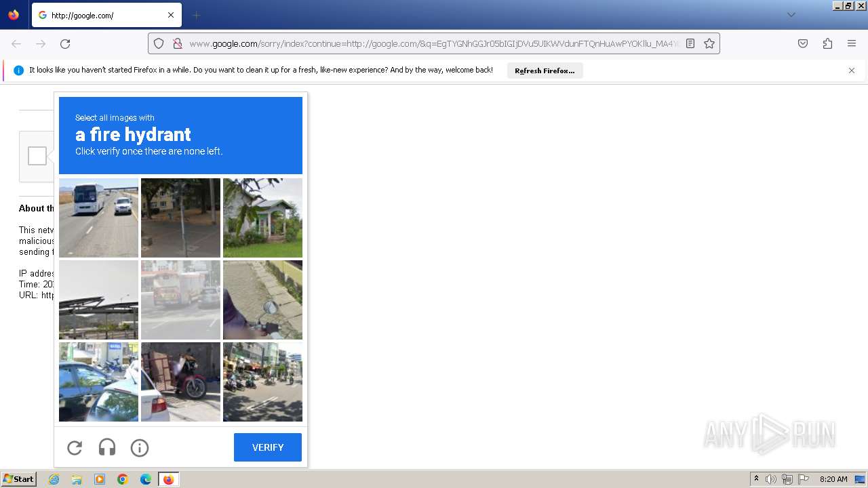
Task: Show connection security lock info
Action: 178,43
